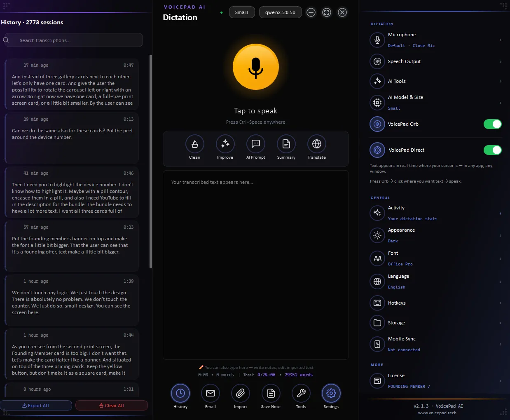The image size is (510, 420).
Task: Click the License card icon
Action: coord(377,381)
